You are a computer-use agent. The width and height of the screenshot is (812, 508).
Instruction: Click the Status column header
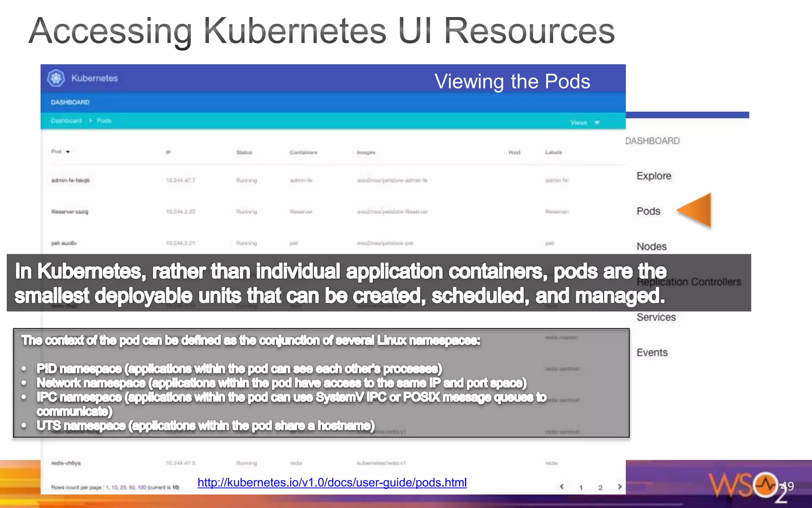(x=244, y=152)
